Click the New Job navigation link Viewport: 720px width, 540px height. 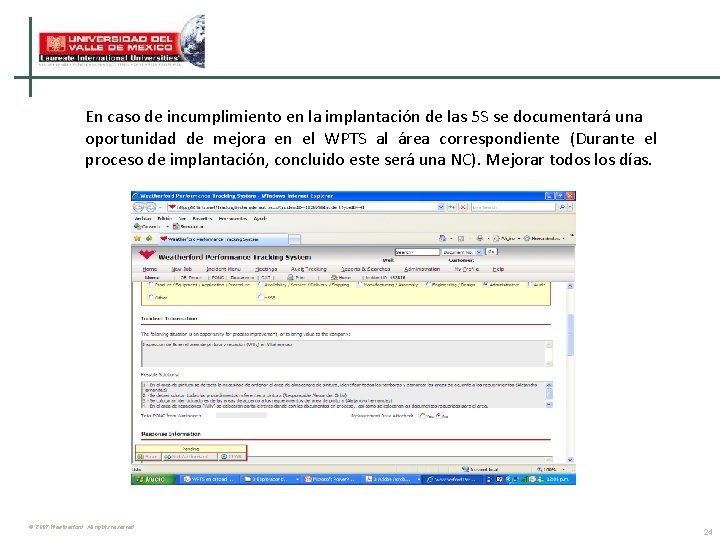(182, 269)
